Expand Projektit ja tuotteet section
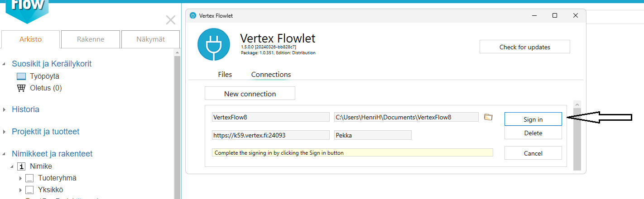 click(x=5, y=132)
